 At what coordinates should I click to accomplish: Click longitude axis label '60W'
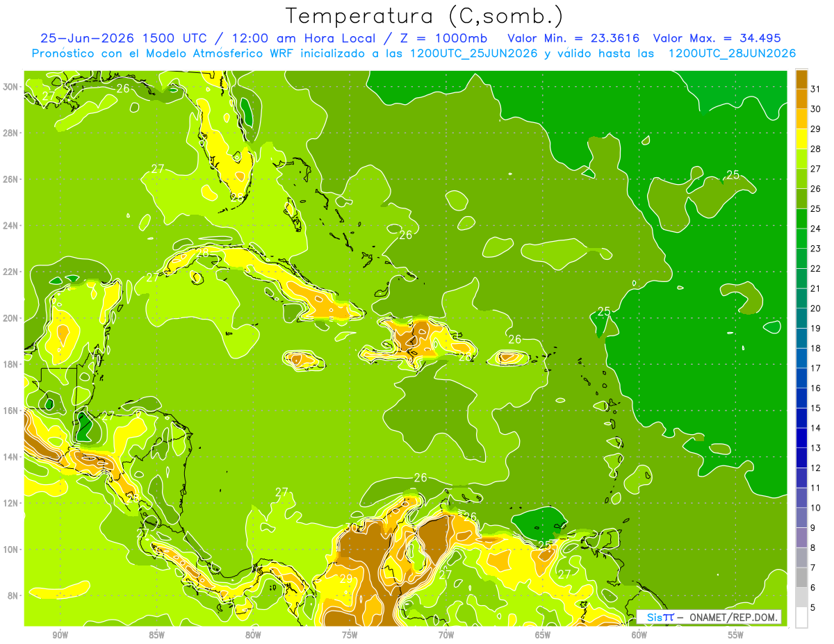(x=639, y=634)
